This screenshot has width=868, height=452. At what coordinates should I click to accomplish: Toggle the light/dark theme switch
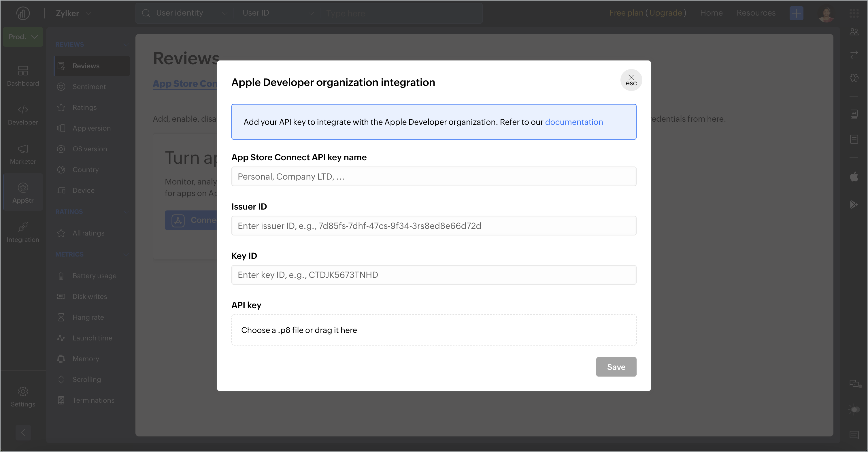(854, 410)
